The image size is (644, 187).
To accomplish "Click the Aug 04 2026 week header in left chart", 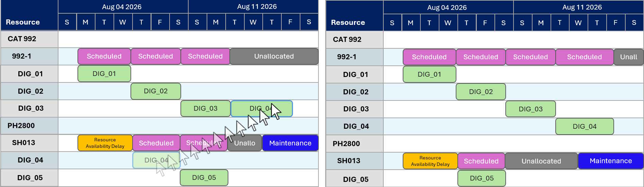I will pyautogui.click(x=122, y=7).
